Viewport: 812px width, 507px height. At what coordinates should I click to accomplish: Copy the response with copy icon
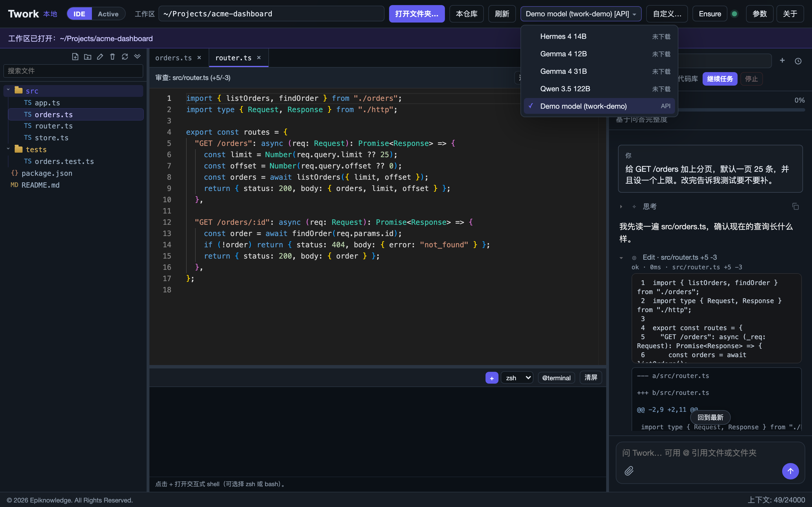tap(796, 206)
